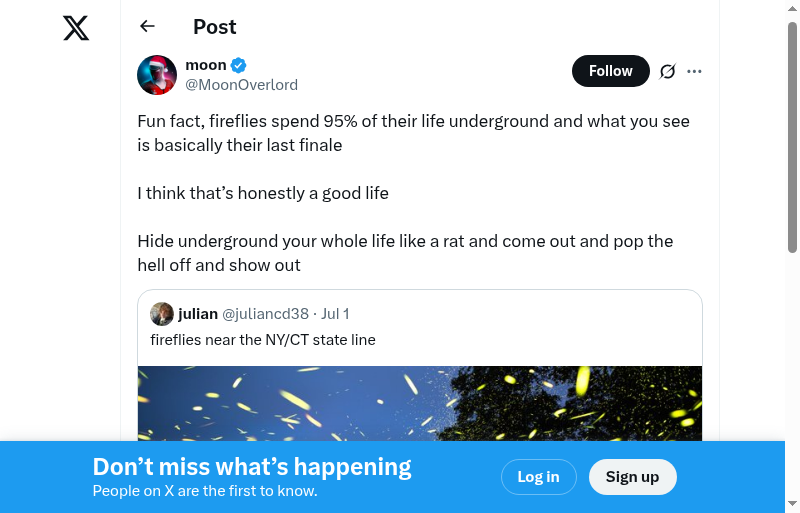Open the Jul 1 timestamp link
Screen dimensions: 800x513
[x=335, y=314]
